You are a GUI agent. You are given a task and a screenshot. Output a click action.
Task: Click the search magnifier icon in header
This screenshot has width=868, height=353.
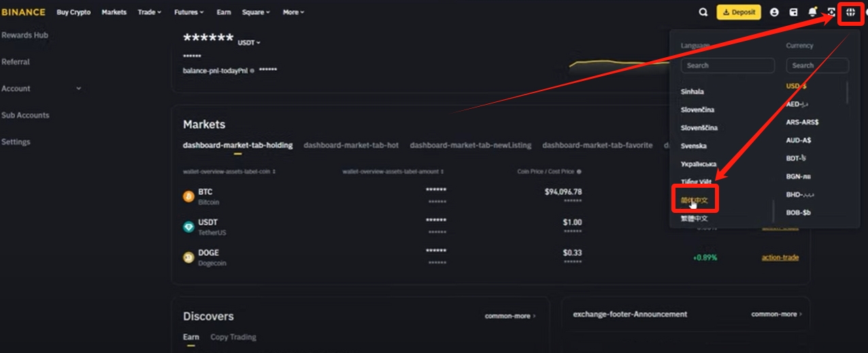pos(703,12)
